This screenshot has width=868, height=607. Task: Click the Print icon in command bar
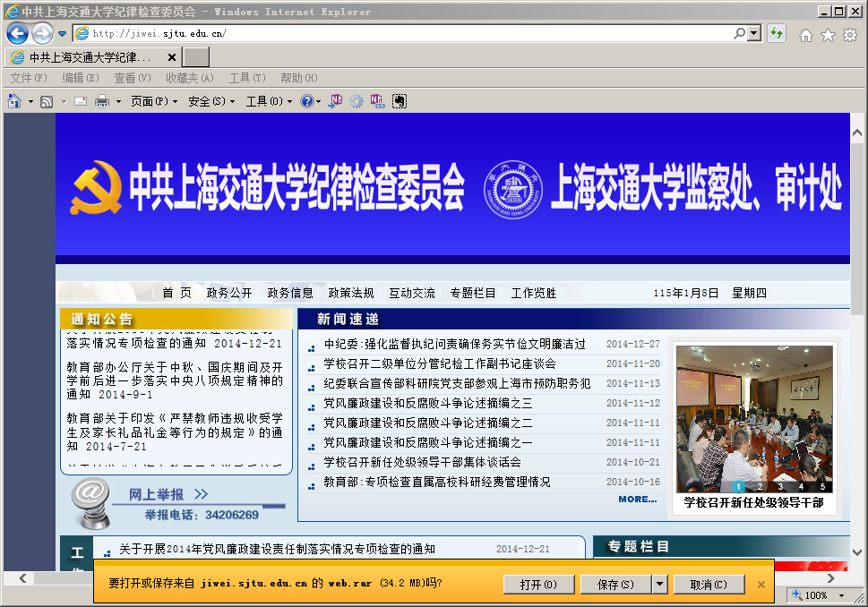102,101
